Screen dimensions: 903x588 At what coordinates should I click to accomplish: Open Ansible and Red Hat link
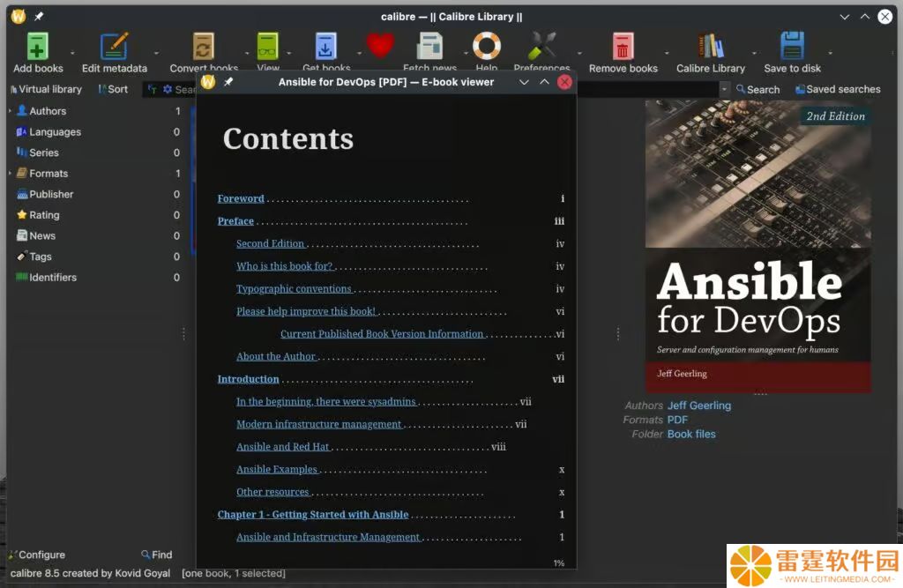click(x=282, y=446)
